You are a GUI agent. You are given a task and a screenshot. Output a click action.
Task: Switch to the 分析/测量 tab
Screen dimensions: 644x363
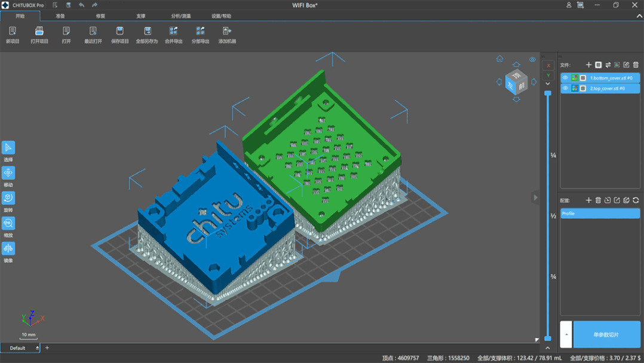[181, 16]
